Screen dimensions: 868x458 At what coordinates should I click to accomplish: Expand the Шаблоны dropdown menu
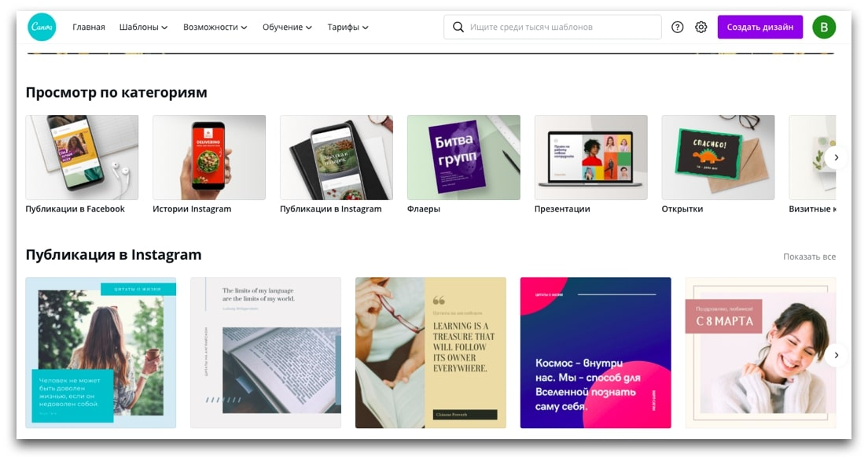point(143,27)
